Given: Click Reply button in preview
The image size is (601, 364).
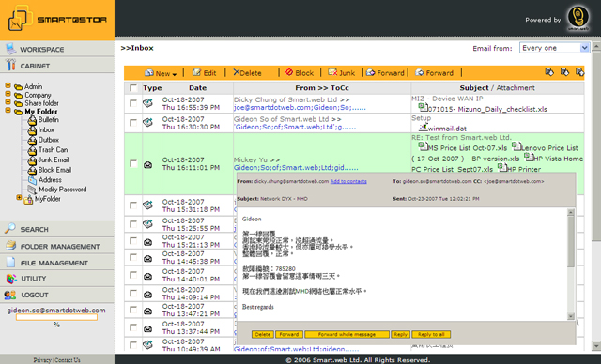Looking at the screenshot, I should (401, 335).
